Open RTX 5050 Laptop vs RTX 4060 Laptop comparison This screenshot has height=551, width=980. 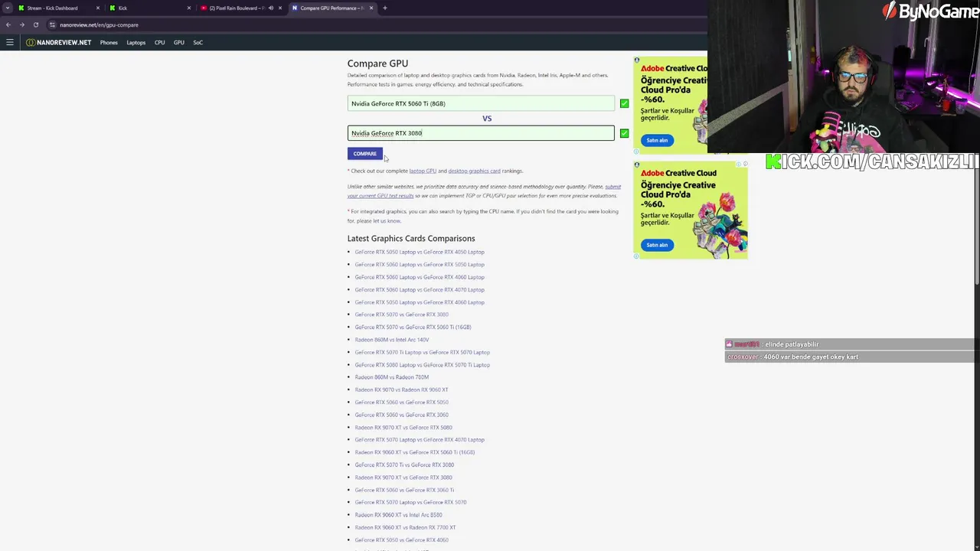click(x=420, y=302)
